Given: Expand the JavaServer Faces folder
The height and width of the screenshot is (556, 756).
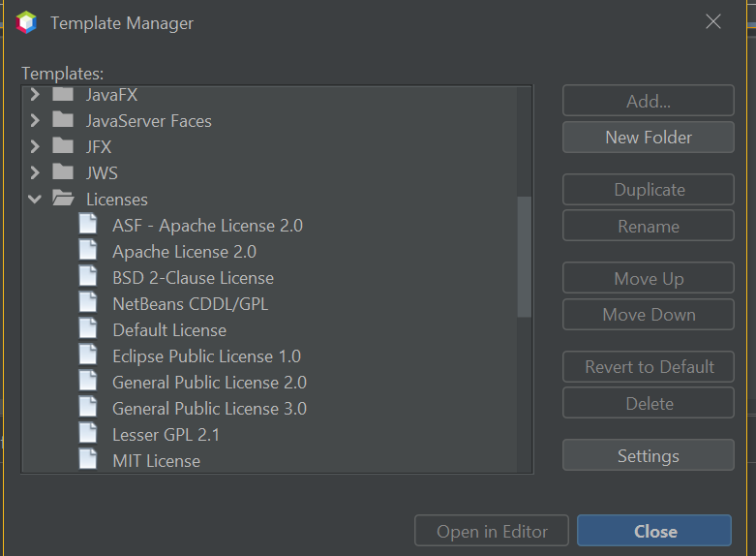Looking at the screenshot, I should [35, 120].
